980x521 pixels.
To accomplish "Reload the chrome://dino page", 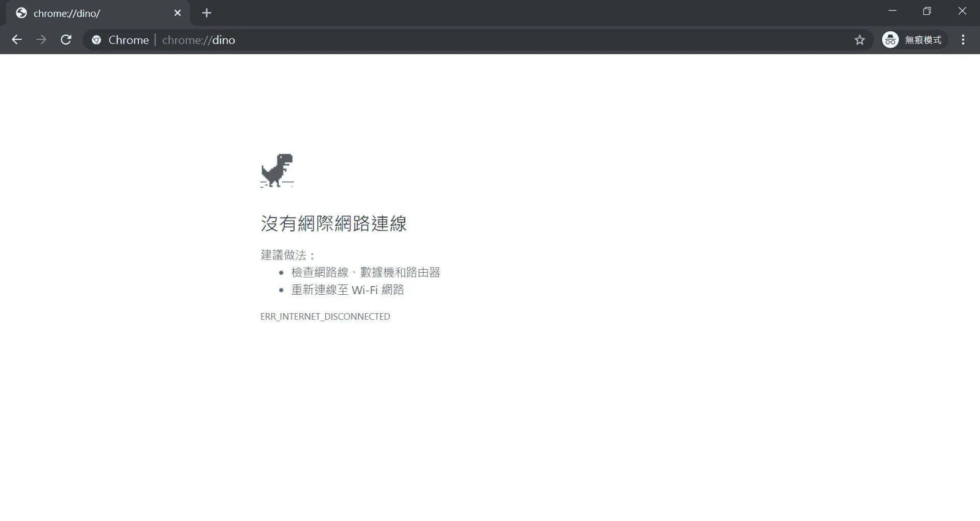I will point(66,40).
